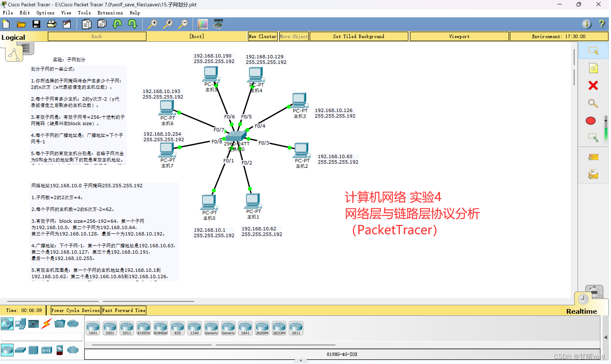Select the Hubs subcategory icon

click(33, 350)
